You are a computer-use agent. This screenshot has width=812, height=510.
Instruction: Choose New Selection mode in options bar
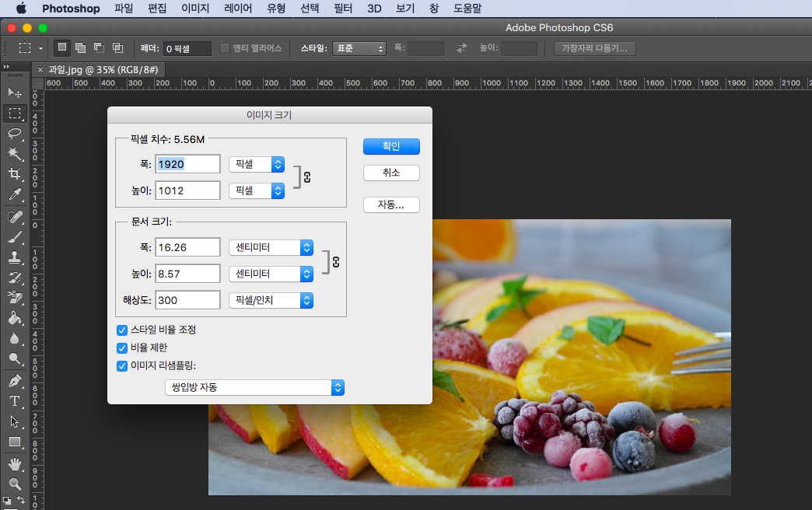62,47
